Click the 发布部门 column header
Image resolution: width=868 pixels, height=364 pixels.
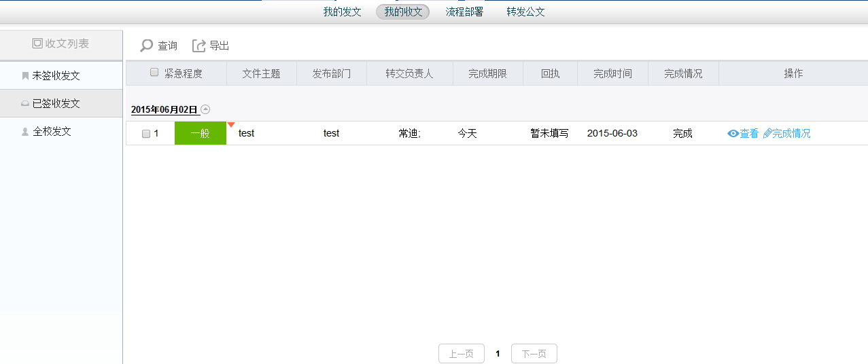click(x=332, y=73)
